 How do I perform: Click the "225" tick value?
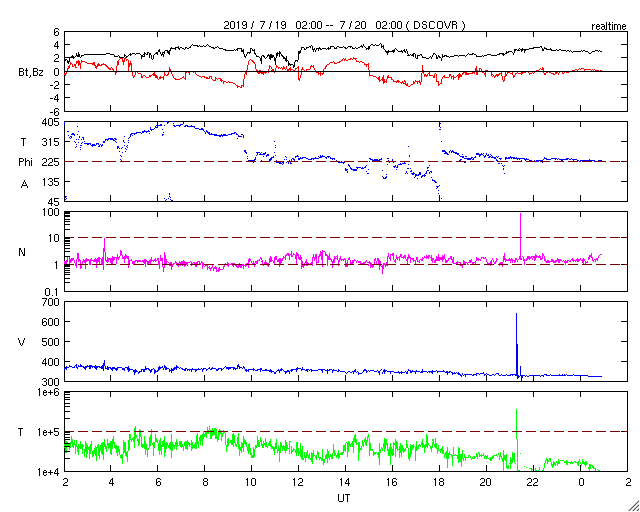53,162
